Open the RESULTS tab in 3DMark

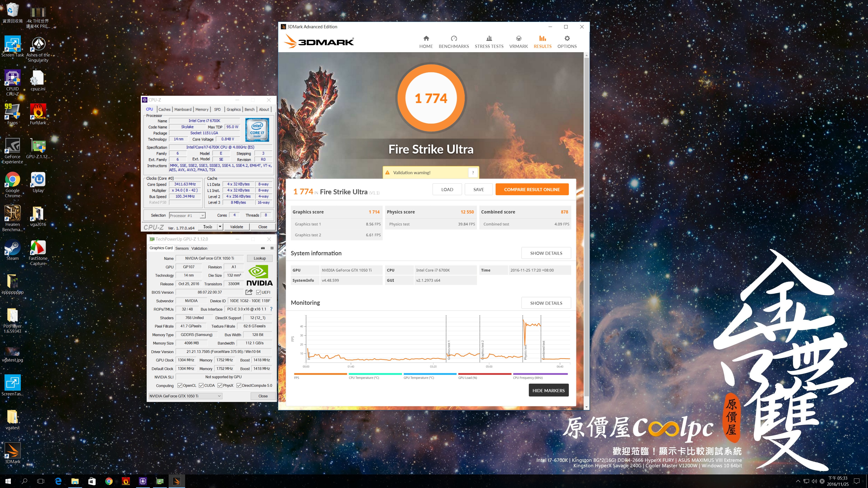(542, 42)
